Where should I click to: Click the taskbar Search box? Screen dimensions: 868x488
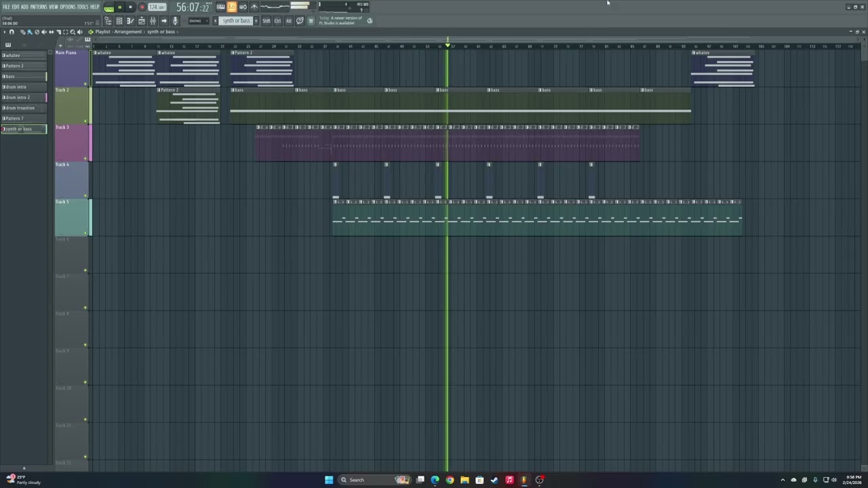click(x=375, y=480)
